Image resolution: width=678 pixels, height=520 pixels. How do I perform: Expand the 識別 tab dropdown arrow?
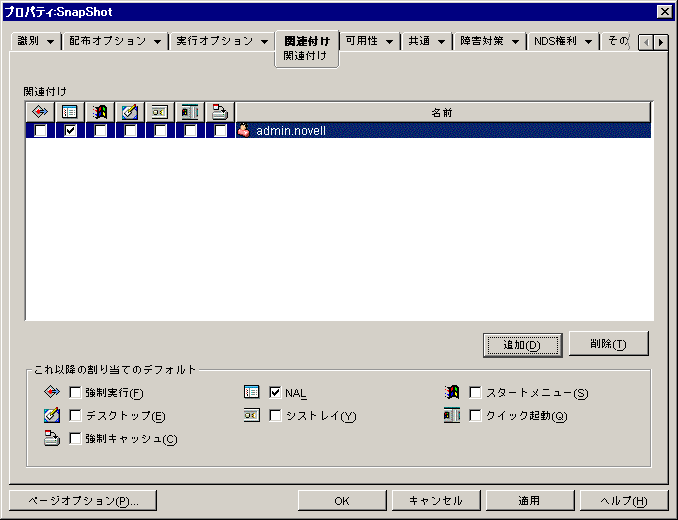tap(51, 42)
